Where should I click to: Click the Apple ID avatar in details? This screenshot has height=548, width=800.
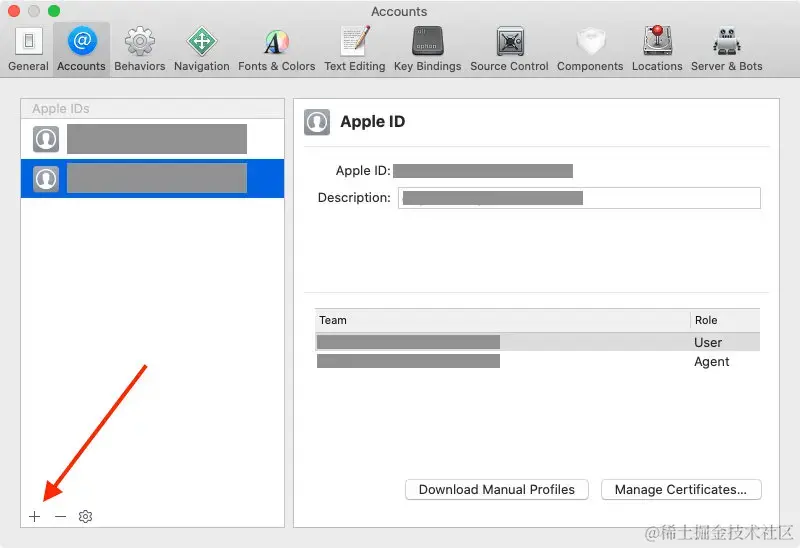pyautogui.click(x=317, y=122)
